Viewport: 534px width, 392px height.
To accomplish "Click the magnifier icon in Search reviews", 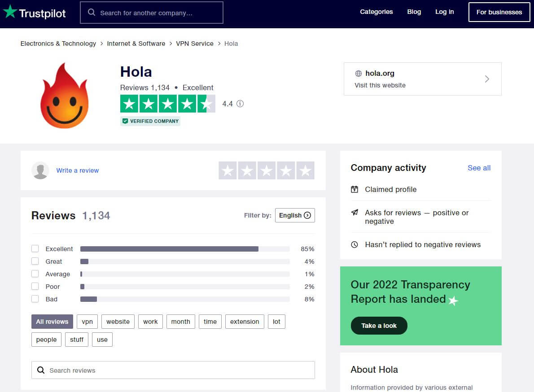I will [x=41, y=370].
